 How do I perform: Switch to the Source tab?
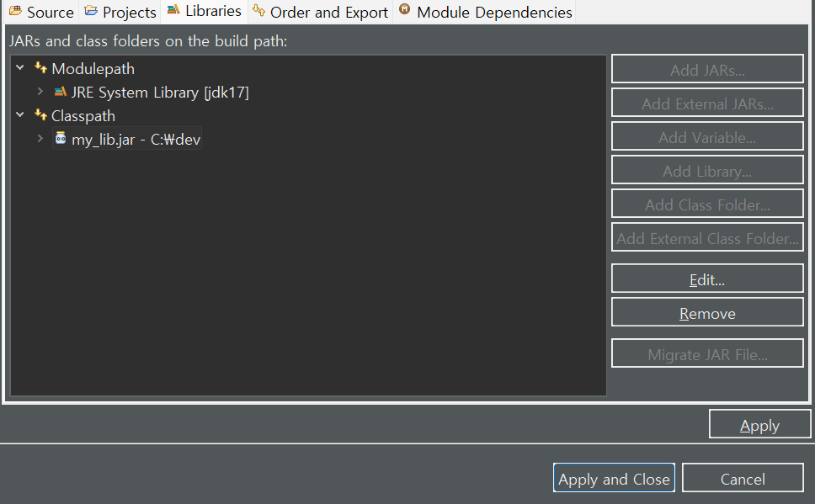point(41,12)
